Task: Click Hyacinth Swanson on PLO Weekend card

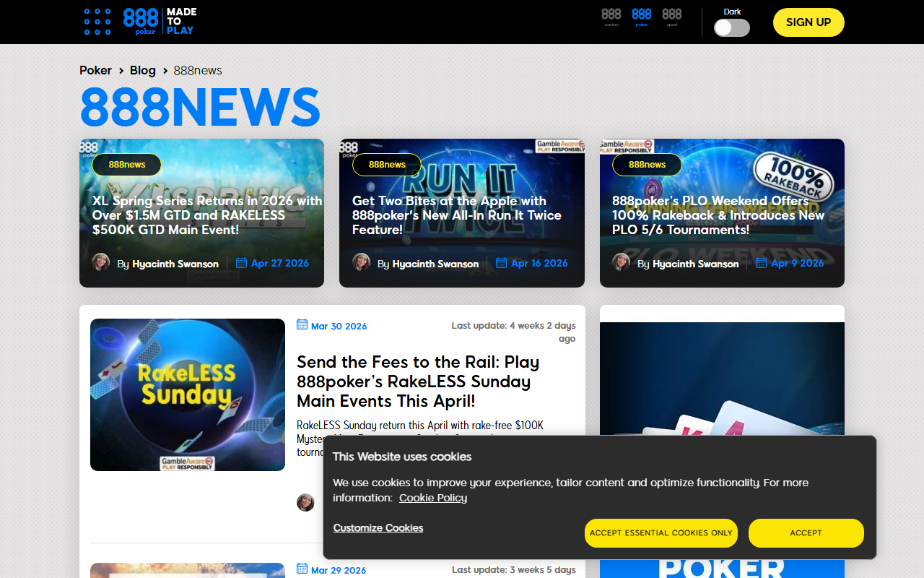Action: pos(696,264)
